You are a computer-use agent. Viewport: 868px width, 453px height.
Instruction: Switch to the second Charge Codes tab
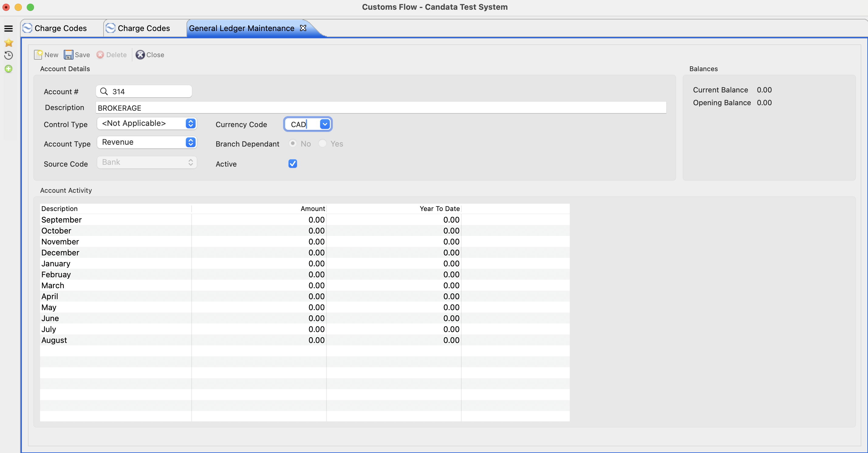[144, 28]
